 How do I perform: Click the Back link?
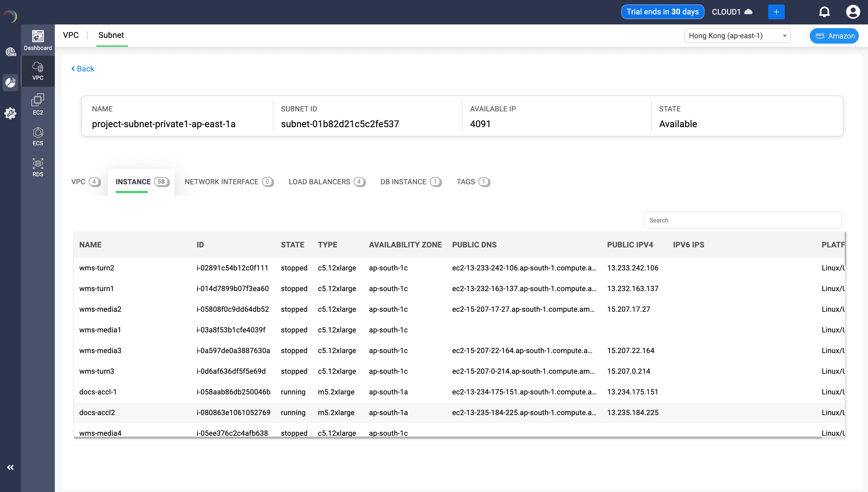point(82,69)
